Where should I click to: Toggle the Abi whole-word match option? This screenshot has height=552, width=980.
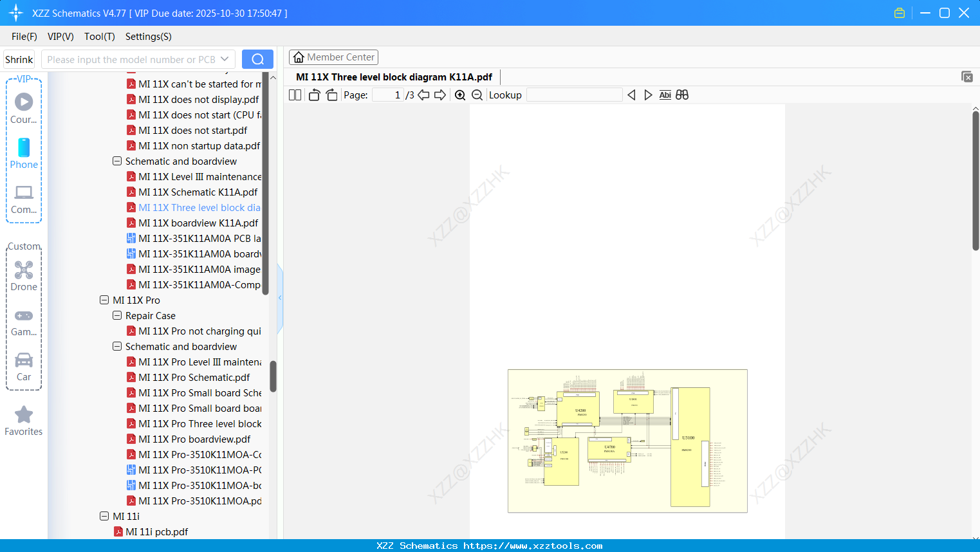click(665, 95)
